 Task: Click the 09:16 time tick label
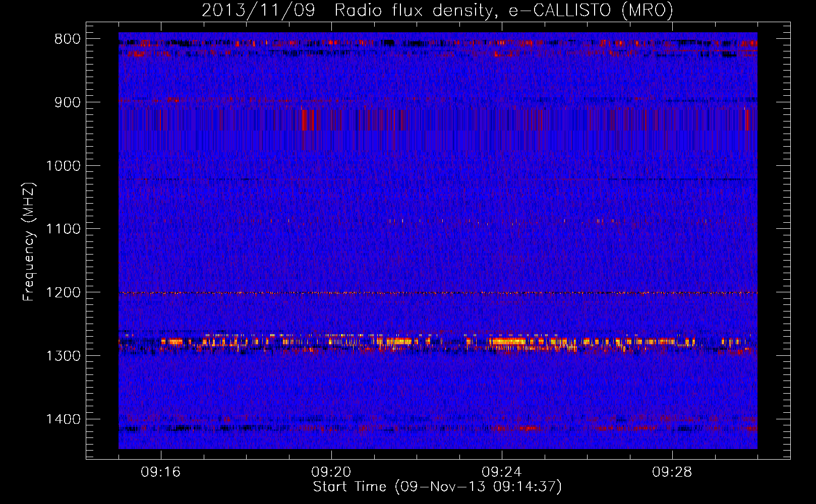point(161,472)
